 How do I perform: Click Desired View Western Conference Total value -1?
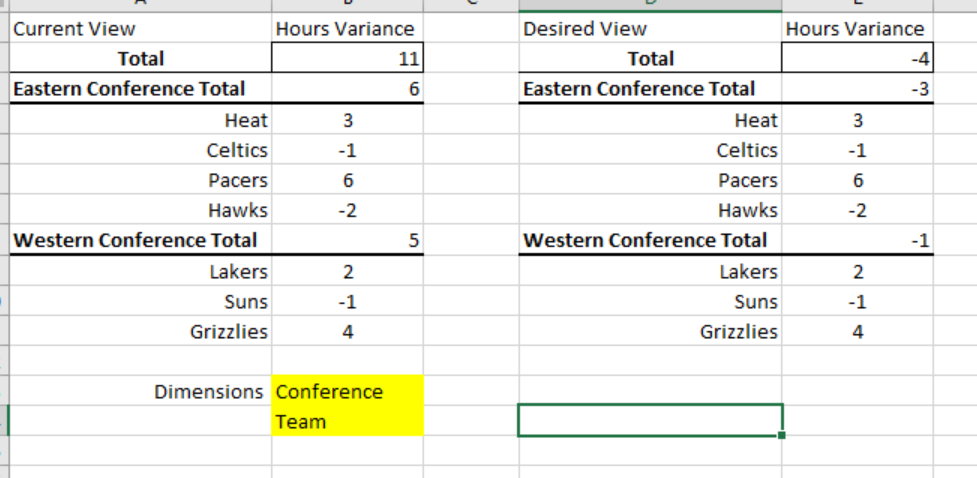coord(857,241)
